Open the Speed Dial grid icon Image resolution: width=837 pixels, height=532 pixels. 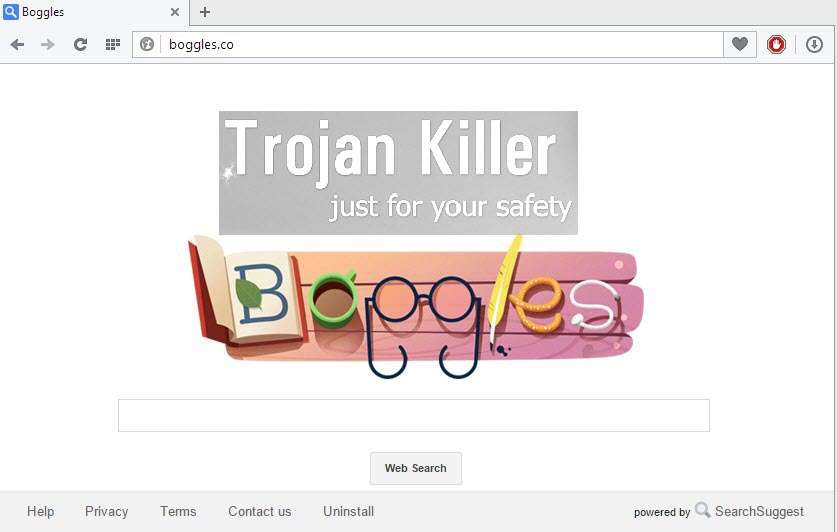(x=113, y=44)
